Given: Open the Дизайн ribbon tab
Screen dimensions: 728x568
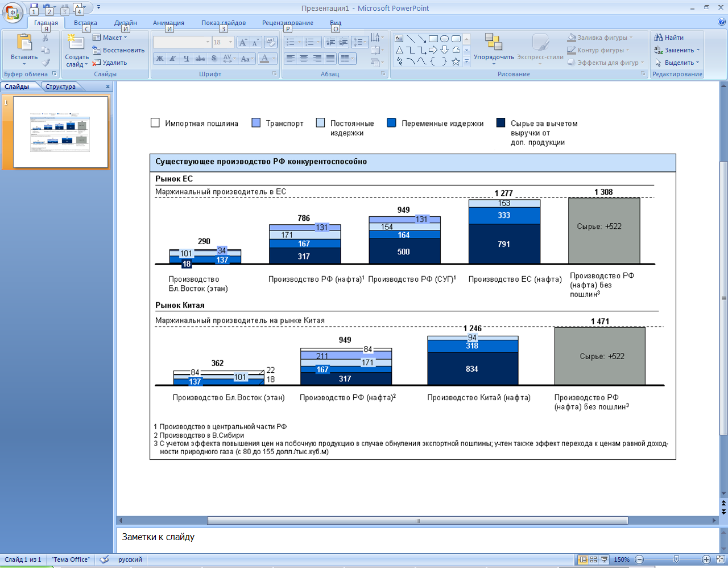Looking at the screenshot, I should 126,23.
